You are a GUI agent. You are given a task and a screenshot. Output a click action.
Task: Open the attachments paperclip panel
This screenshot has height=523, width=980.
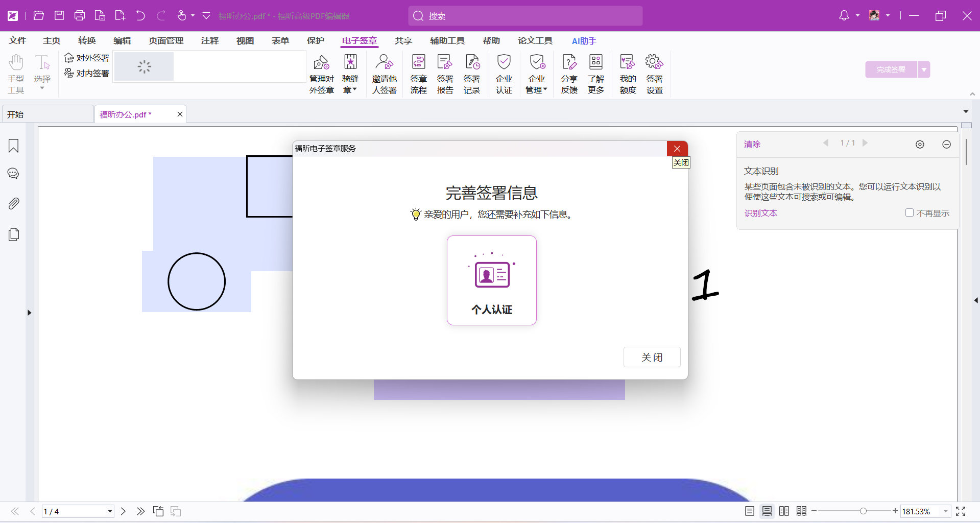(x=14, y=204)
